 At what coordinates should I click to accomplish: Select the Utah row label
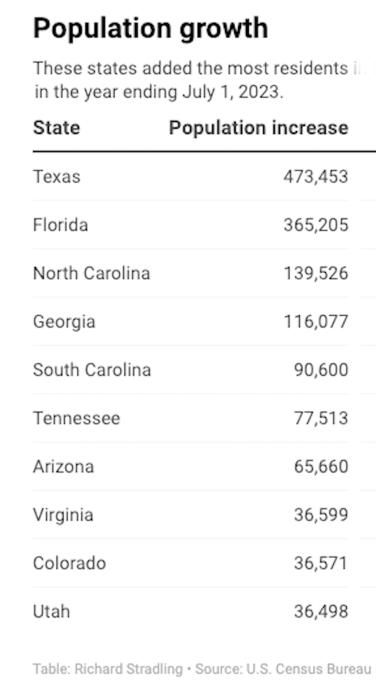pos(51,611)
